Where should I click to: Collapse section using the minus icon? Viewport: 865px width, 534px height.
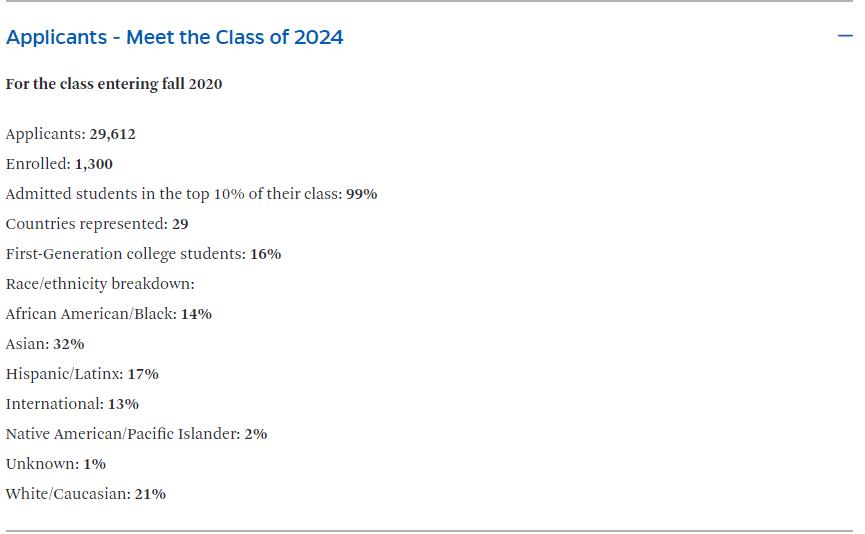point(845,36)
